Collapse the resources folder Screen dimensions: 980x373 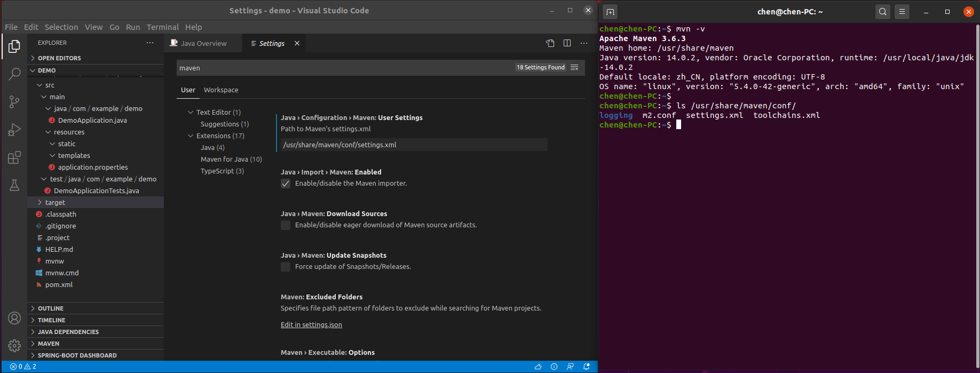point(69,132)
